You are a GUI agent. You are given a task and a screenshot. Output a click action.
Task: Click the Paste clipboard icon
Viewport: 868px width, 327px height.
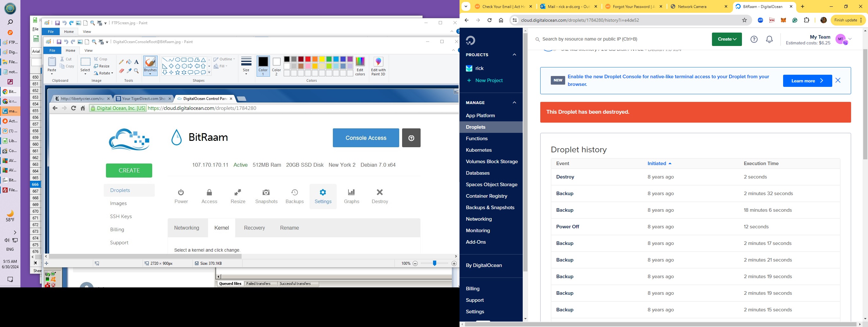(x=52, y=62)
